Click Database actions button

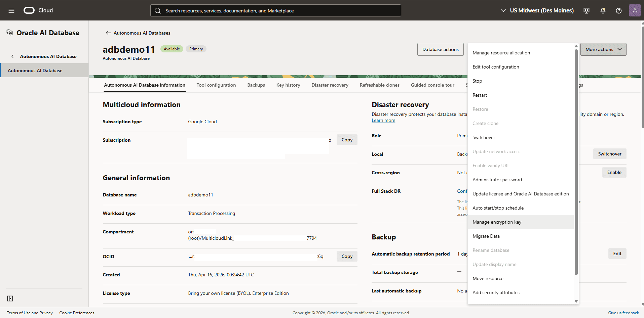pos(440,49)
